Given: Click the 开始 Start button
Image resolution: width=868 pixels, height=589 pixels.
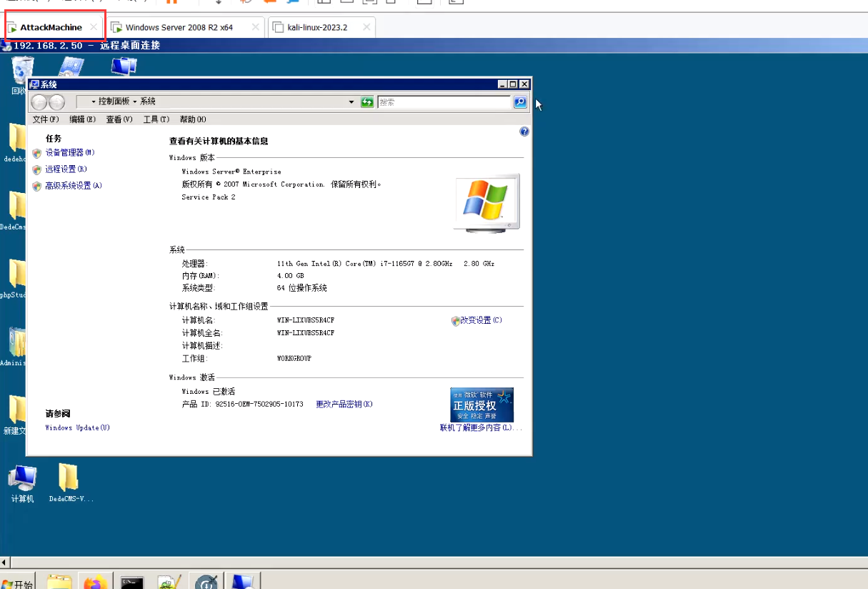Looking at the screenshot, I should pyautogui.click(x=17, y=583).
